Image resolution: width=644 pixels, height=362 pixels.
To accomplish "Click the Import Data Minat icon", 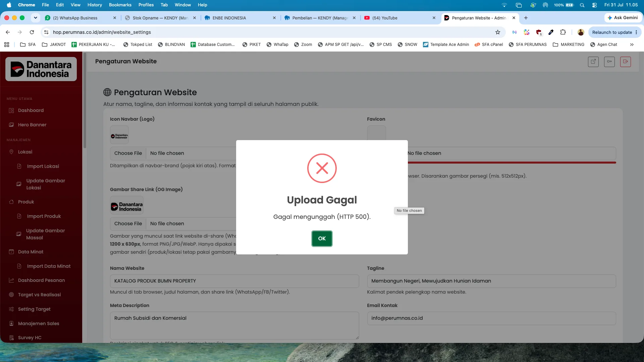I will click(x=19, y=266).
